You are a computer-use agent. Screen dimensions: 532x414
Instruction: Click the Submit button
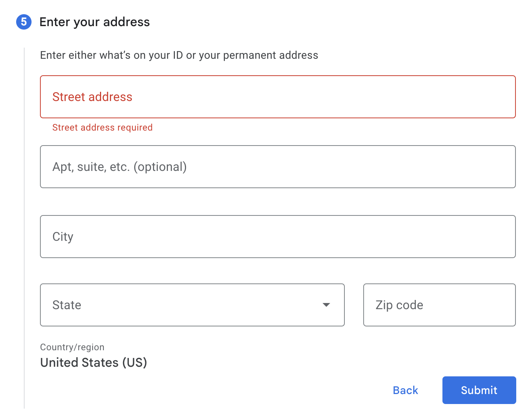click(x=479, y=390)
